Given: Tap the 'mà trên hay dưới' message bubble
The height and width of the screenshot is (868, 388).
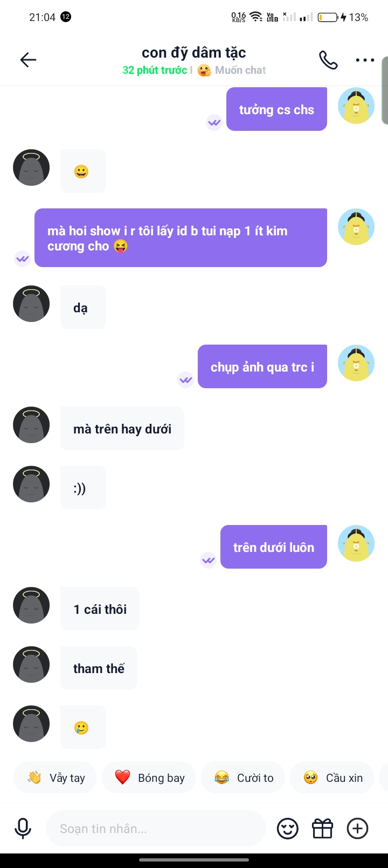Looking at the screenshot, I should point(122,428).
